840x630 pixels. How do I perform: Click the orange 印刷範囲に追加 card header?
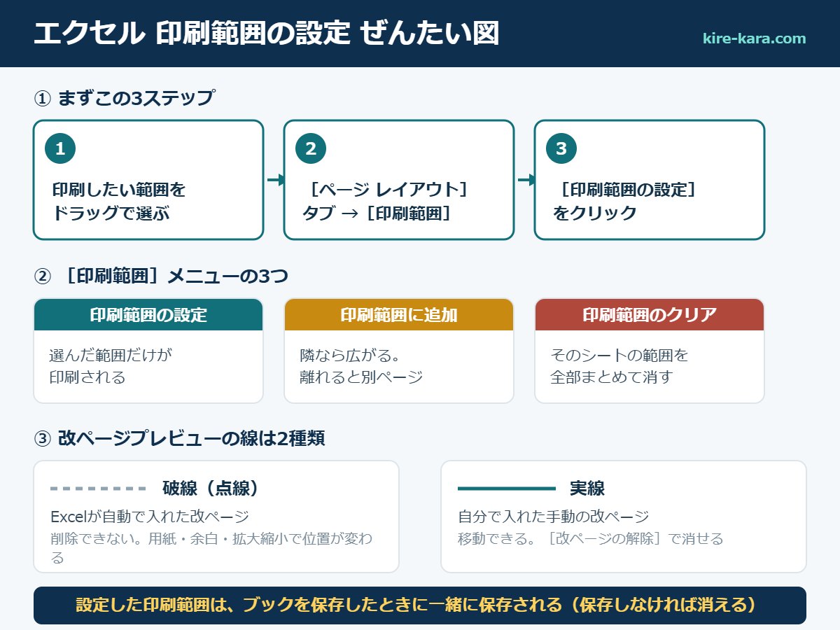[399, 314]
